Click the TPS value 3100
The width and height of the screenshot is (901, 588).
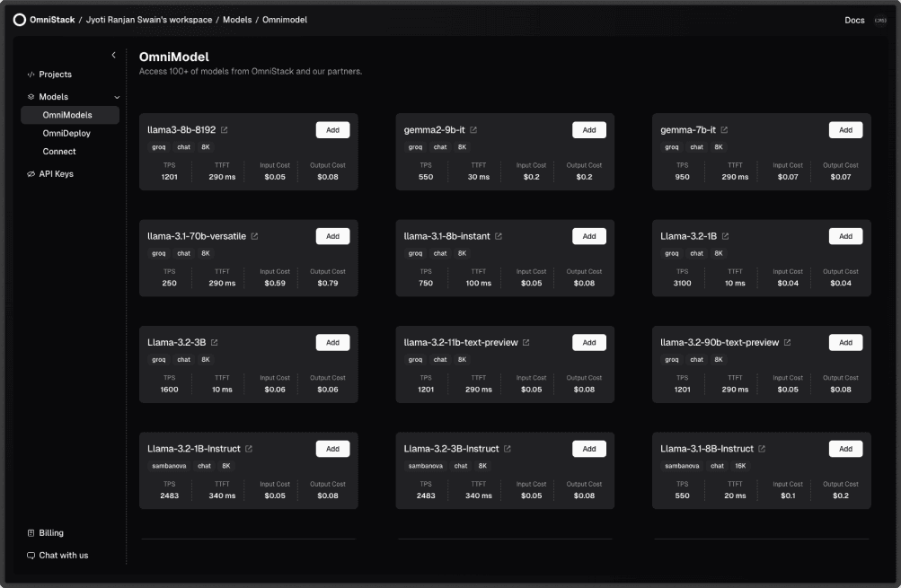pyautogui.click(x=682, y=283)
